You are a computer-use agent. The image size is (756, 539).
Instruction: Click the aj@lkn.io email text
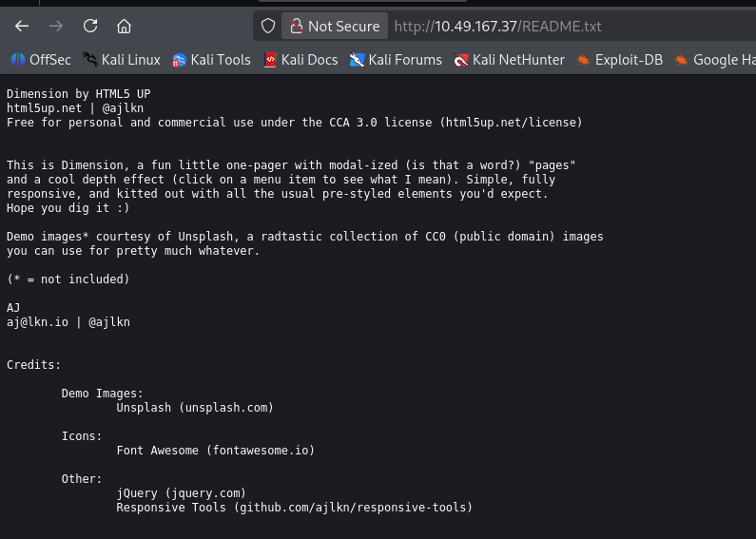coord(38,322)
